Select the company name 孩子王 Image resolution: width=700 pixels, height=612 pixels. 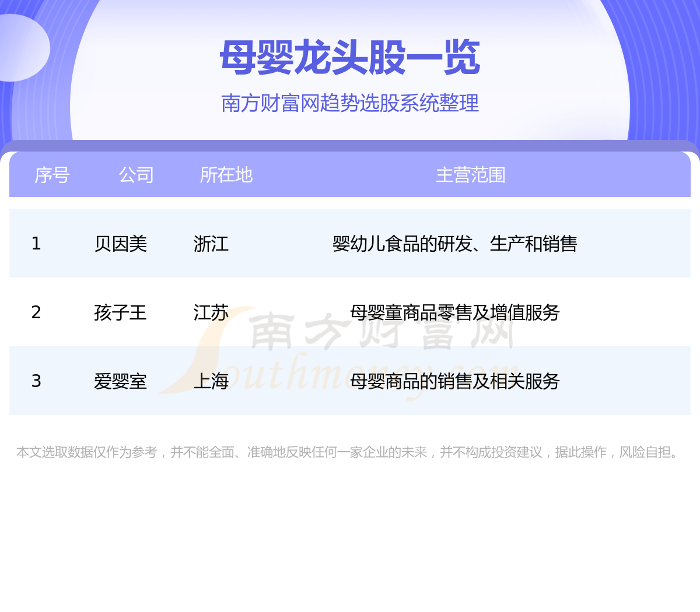[121, 312]
